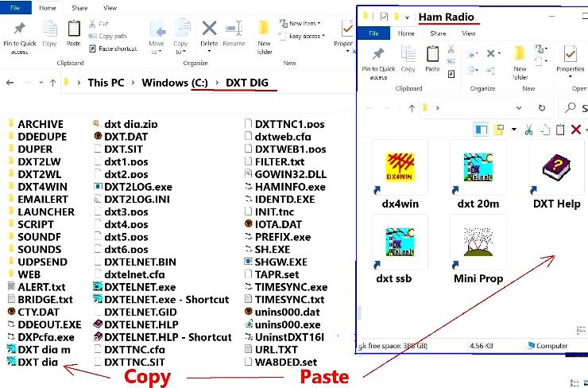The width and height of the screenshot is (588, 388).
Task: Click DXT DIG in the address breadcrumb
Action: pyautogui.click(x=247, y=83)
